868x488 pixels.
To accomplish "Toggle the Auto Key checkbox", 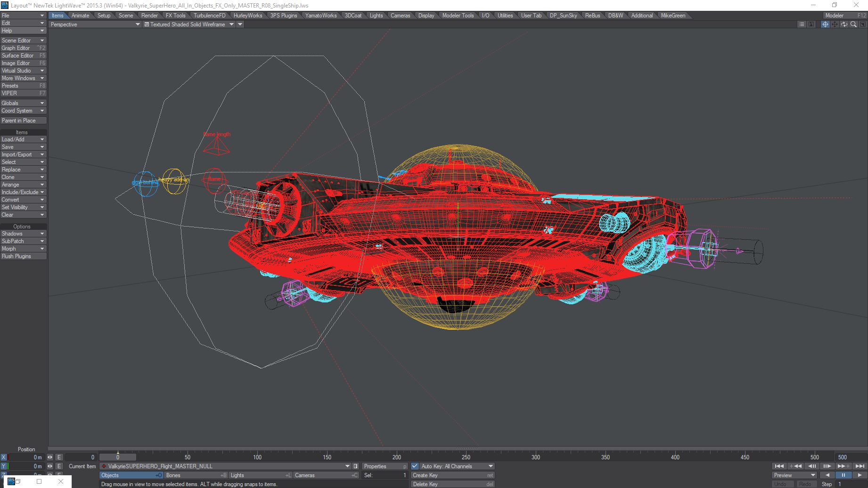I will (415, 466).
